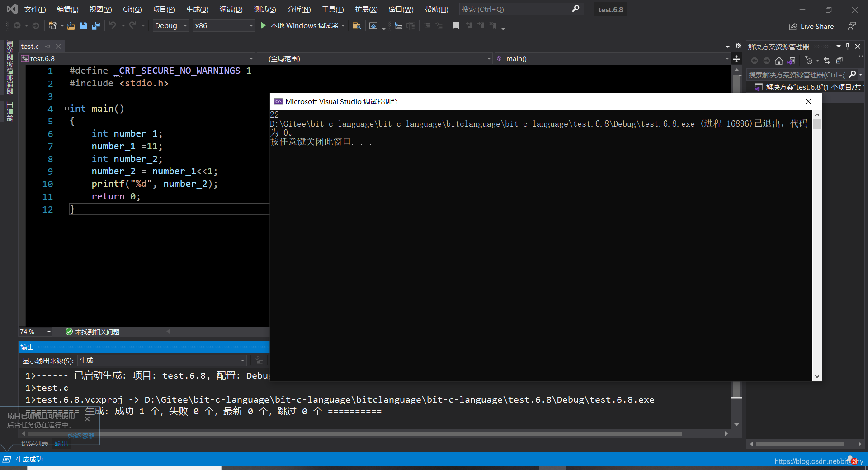The width and height of the screenshot is (868, 470).
Task: Open the x86 platform dropdown
Action: click(x=224, y=26)
